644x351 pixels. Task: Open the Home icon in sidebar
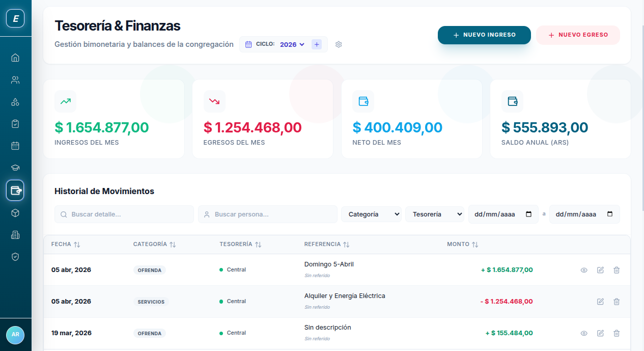15,58
